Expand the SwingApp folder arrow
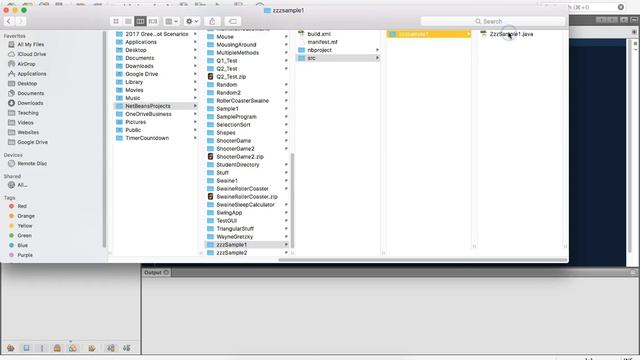Viewport: 640px width, 360px height. (x=286, y=213)
